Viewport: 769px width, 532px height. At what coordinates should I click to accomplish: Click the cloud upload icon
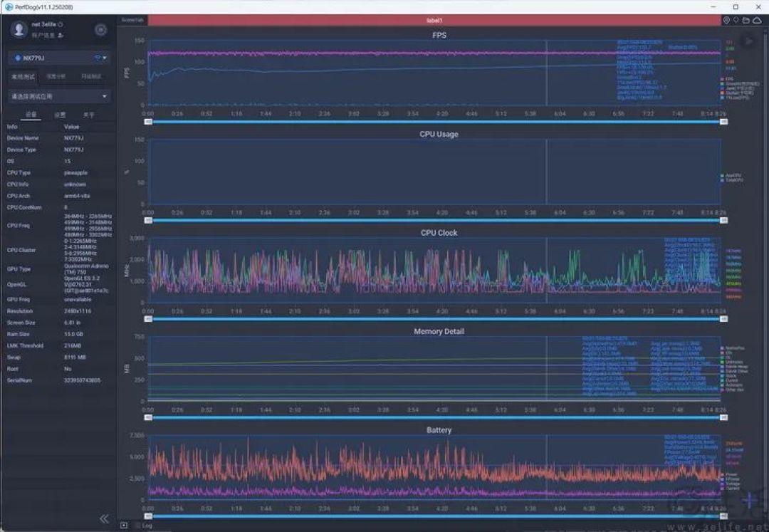tap(757, 20)
